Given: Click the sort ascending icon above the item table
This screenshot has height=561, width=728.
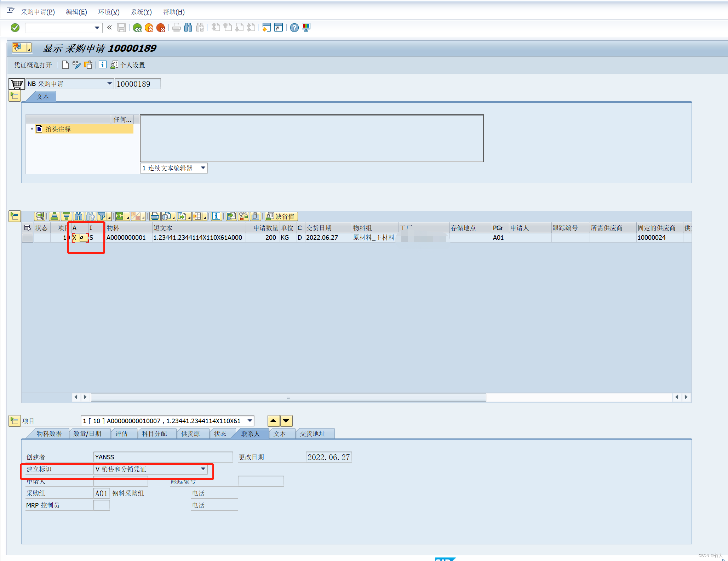Looking at the screenshot, I should [54, 216].
